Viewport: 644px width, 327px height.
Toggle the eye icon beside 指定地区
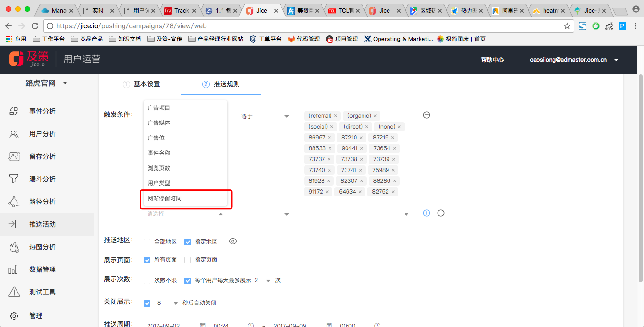pyautogui.click(x=232, y=241)
